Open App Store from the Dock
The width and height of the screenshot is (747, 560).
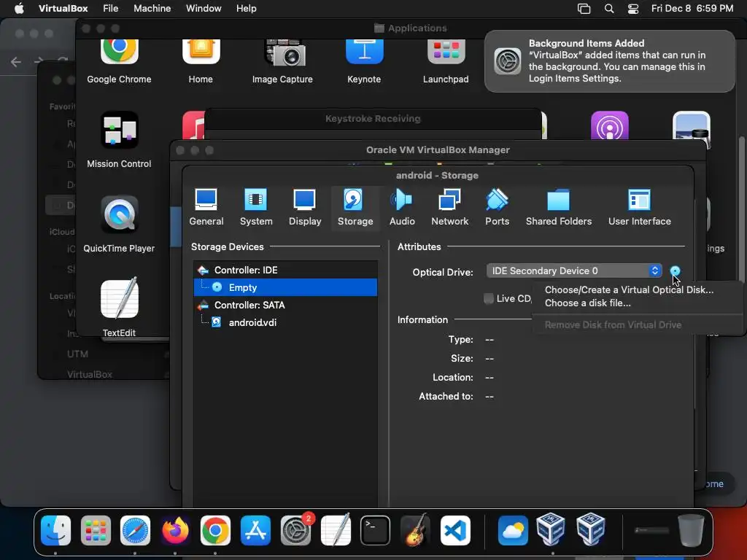(x=255, y=531)
